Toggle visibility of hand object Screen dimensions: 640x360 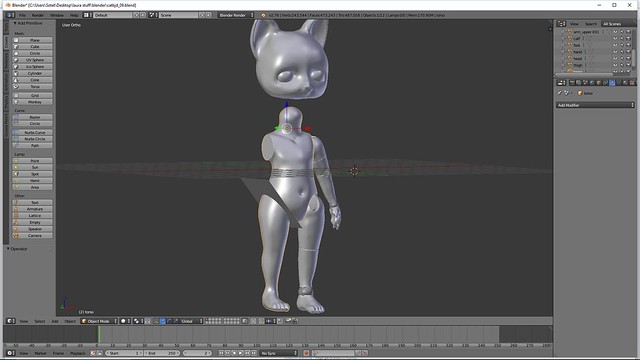pyautogui.click(x=615, y=52)
